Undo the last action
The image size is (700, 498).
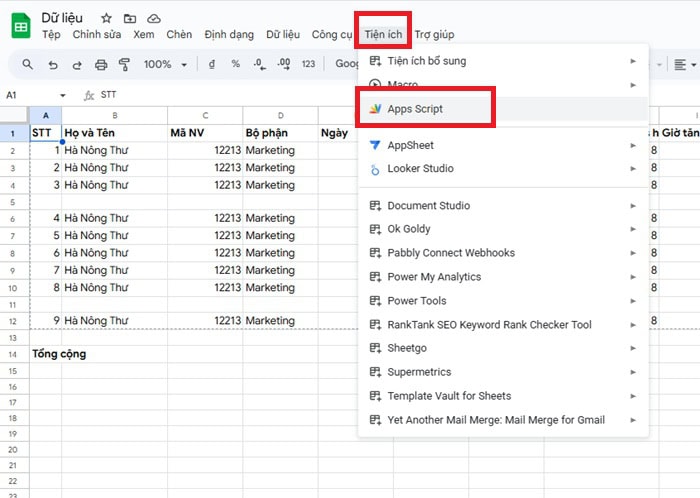click(x=53, y=64)
